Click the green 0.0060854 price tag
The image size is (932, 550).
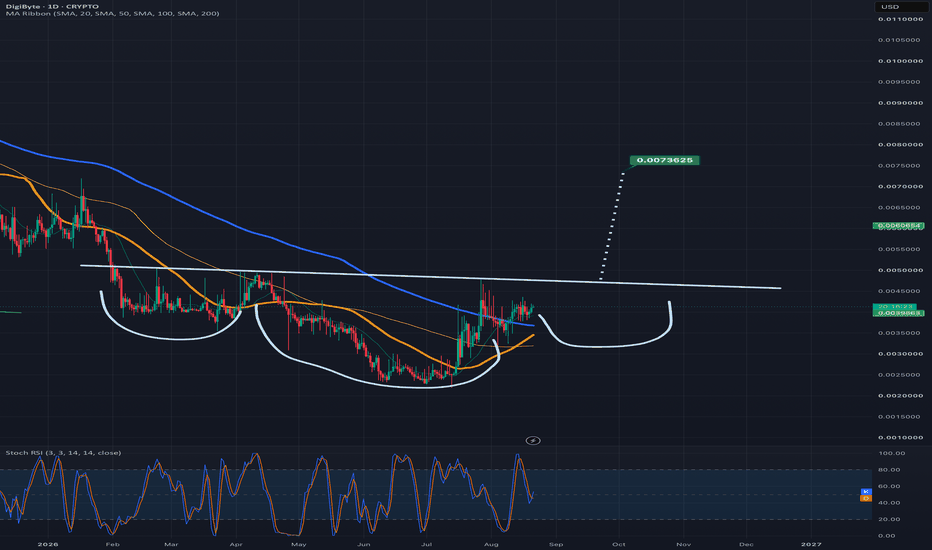pos(898,226)
